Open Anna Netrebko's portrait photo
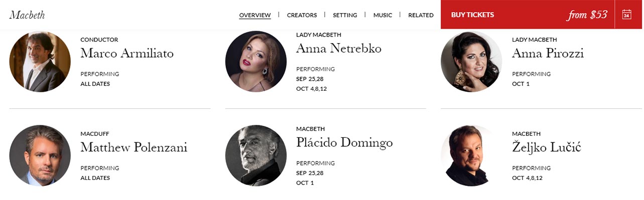 [256, 61]
